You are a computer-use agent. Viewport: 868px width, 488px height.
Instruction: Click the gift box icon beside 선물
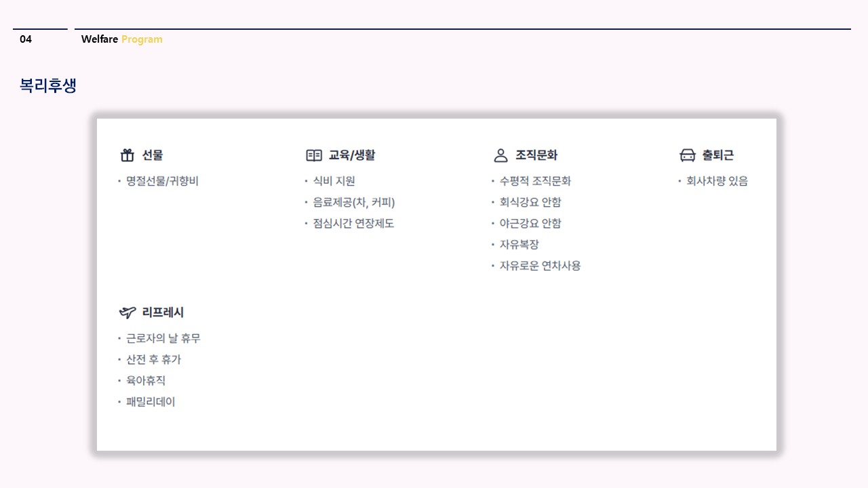point(127,156)
